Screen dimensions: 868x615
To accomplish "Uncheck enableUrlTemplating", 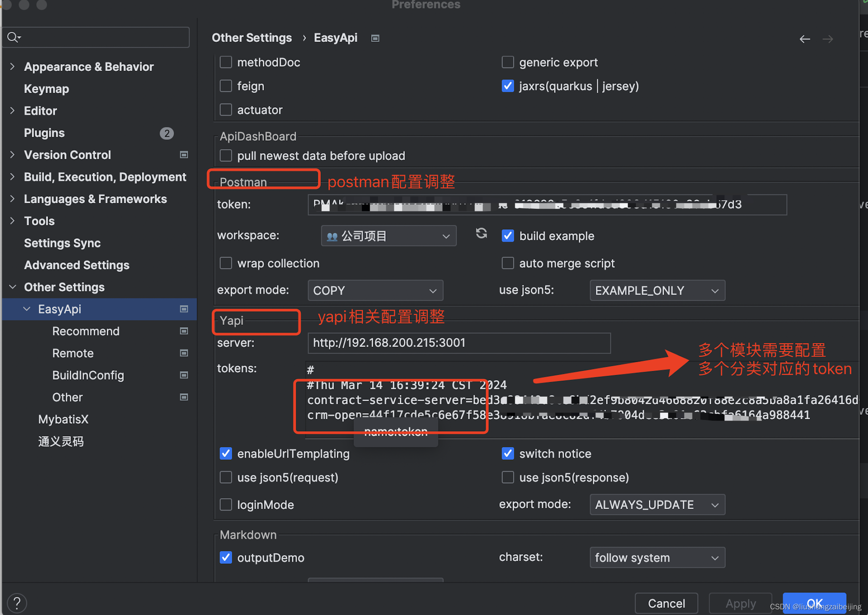I will click(x=226, y=453).
